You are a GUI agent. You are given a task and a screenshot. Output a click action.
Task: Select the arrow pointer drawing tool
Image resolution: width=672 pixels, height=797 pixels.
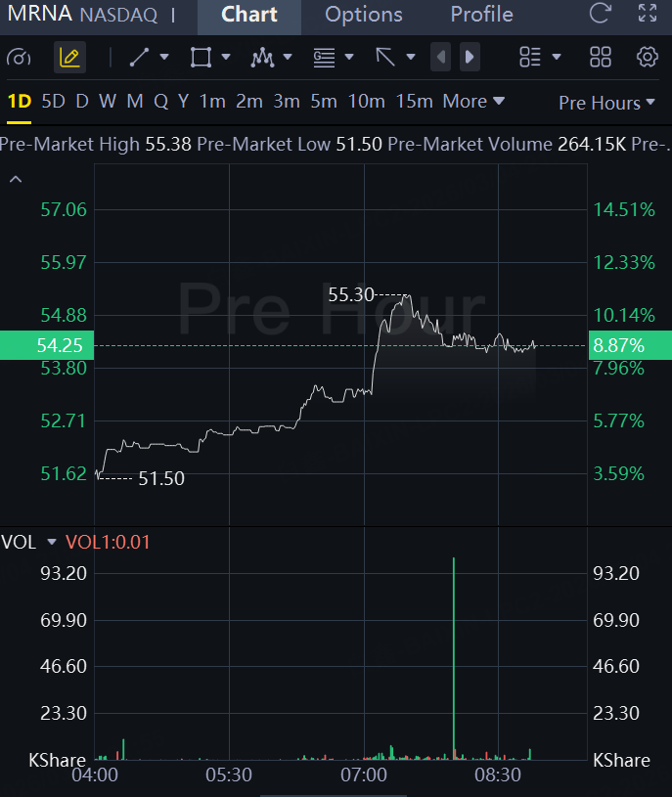pyautogui.click(x=385, y=58)
